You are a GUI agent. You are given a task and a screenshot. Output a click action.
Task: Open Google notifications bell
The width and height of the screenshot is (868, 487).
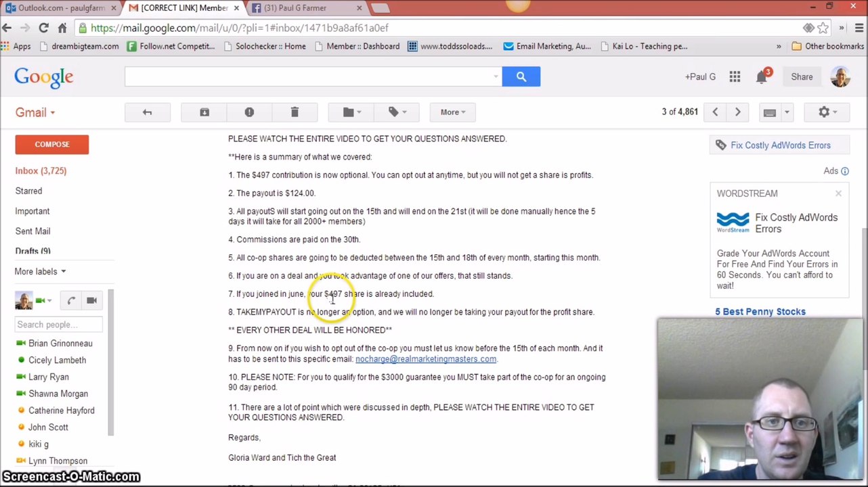click(x=762, y=77)
